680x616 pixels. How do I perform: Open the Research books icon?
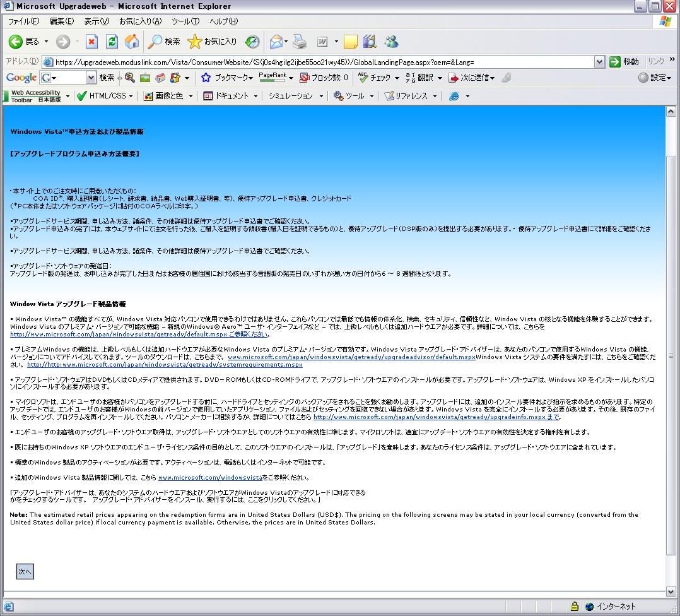(x=370, y=42)
